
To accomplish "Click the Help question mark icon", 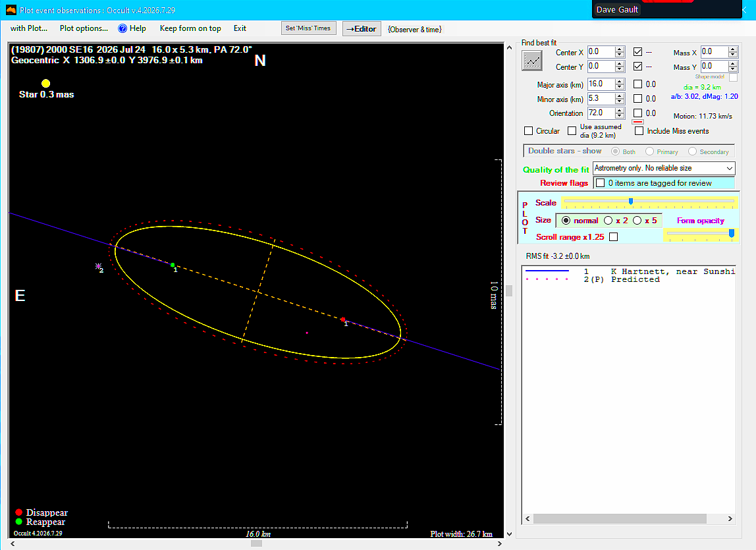I will 122,28.
